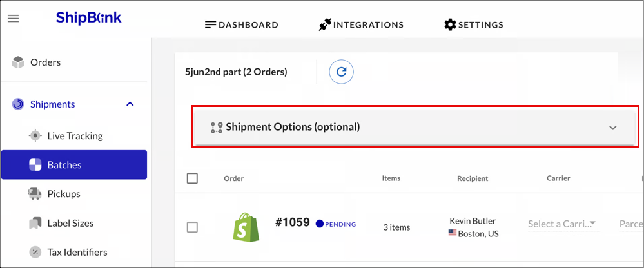644x268 pixels.
Task: Click the Tax Identifiers percent icon
Action: click(35, 252)
